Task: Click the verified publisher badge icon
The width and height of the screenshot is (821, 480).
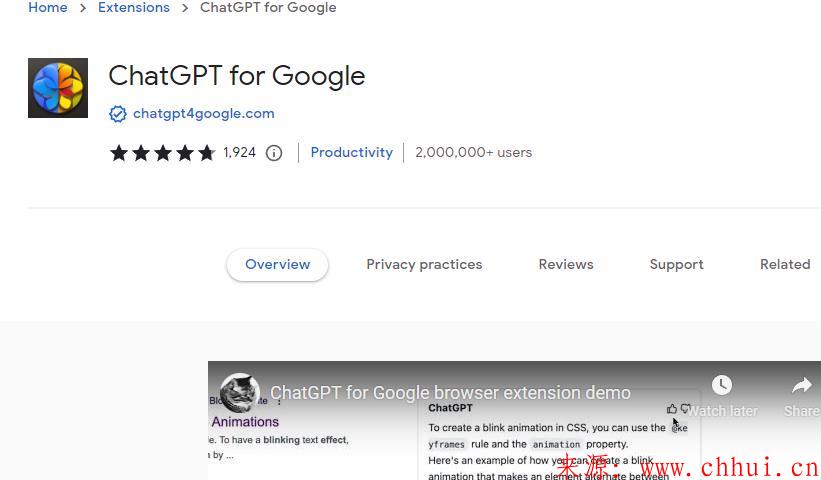Action: [118, 114]
